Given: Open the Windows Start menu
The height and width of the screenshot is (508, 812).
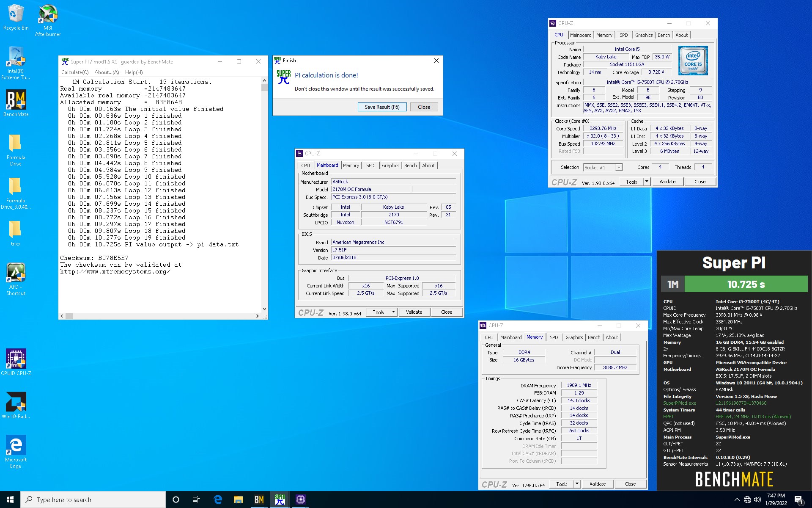Looking at the screenshot, I should tap(10, 500).
